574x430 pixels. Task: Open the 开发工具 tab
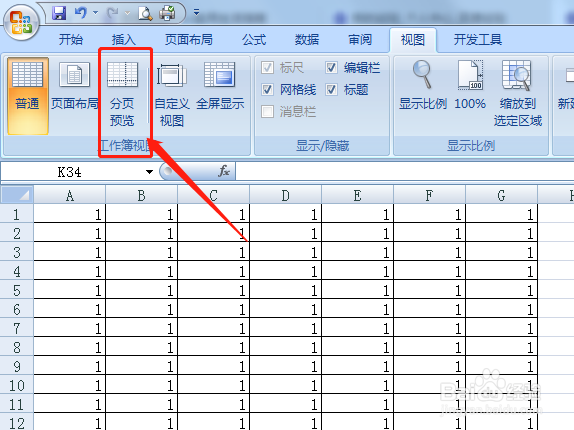point(478,40)
